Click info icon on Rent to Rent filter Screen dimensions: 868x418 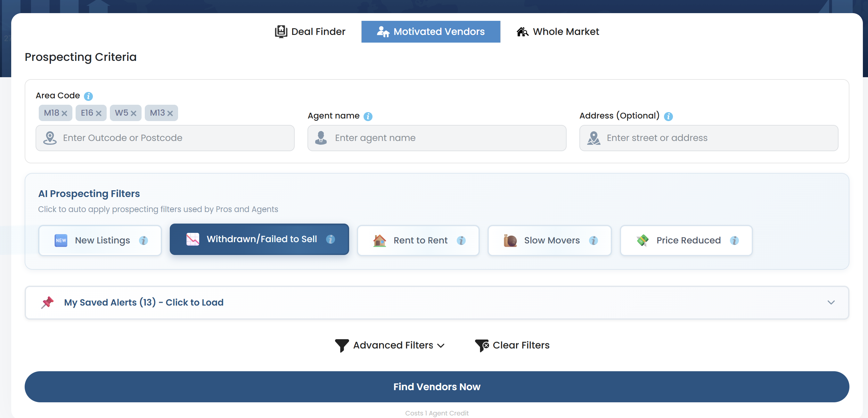pos(461,240)
